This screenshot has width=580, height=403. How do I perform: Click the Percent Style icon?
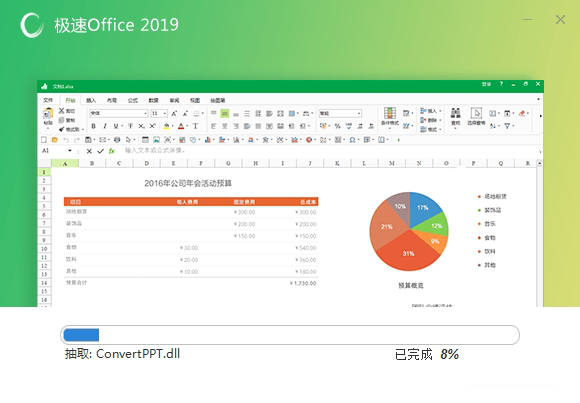click(x=337, y=126)
